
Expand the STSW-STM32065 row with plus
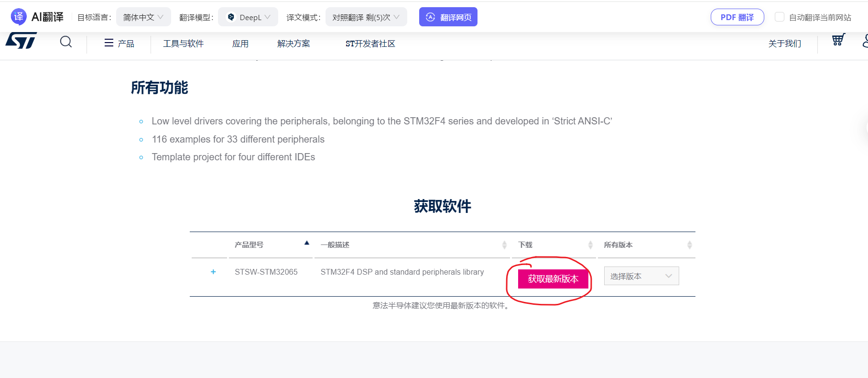tap(213, 272)
